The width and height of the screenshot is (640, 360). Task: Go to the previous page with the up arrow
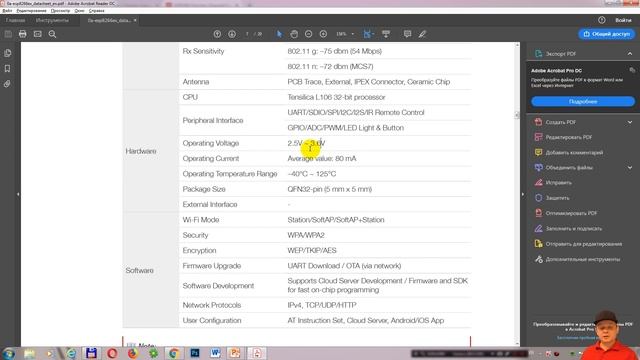tap(217, 34)
